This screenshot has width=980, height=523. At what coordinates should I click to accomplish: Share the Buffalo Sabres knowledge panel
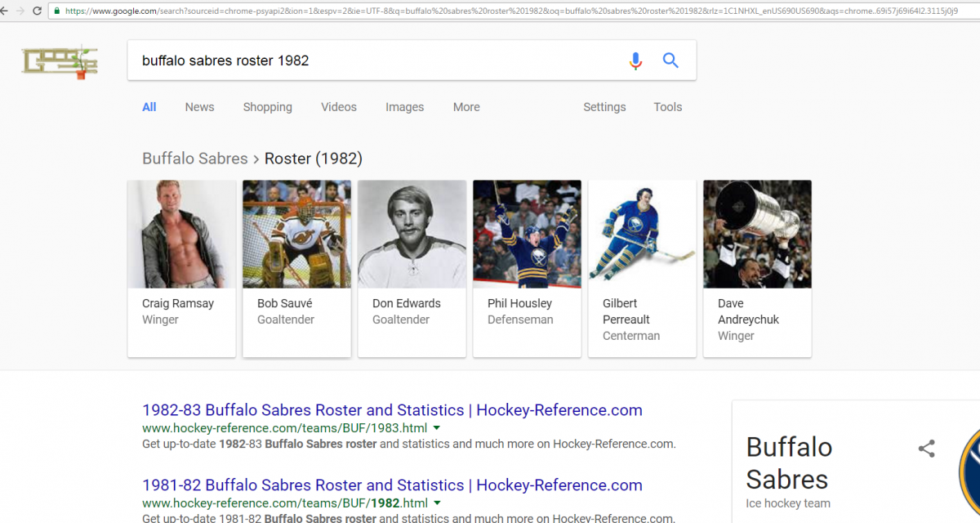(x=926, y=449)
